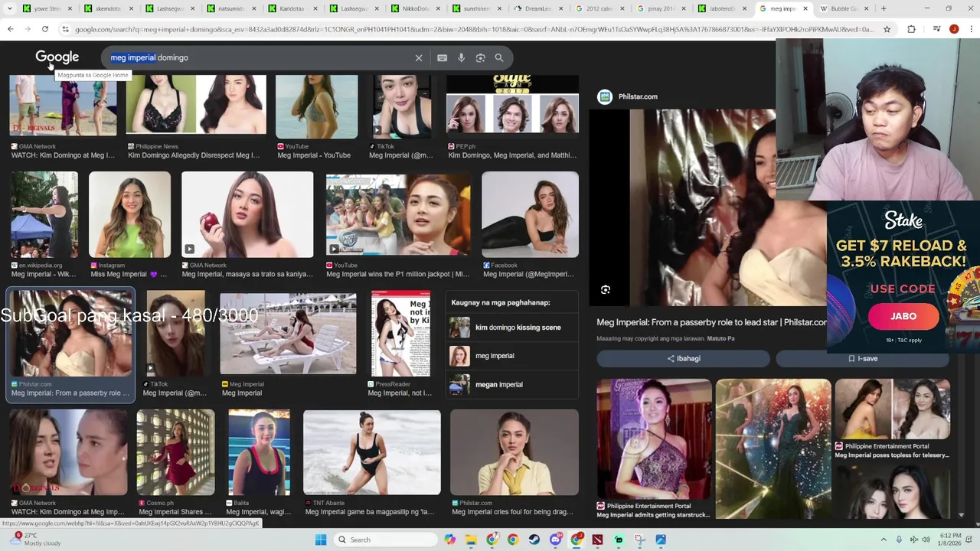Click Lens search icon on preview image
This screenshot has height=551, width=980.
point(606,290)
